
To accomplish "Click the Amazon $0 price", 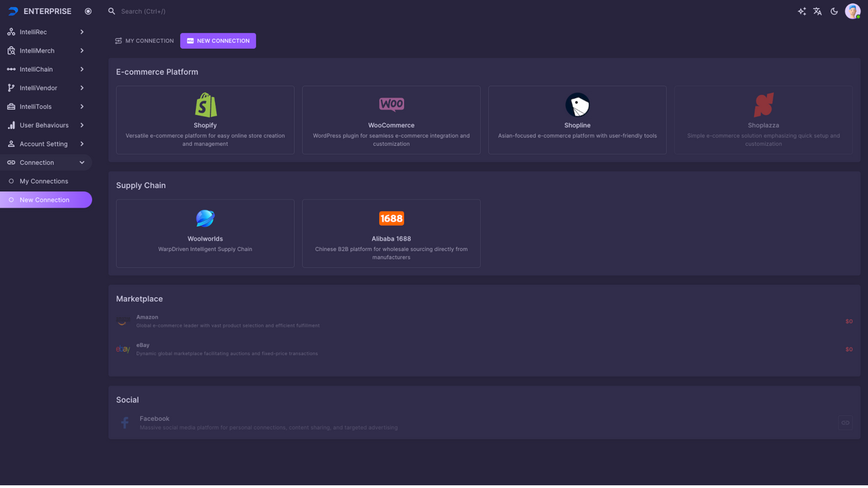I will coord(849,321).
